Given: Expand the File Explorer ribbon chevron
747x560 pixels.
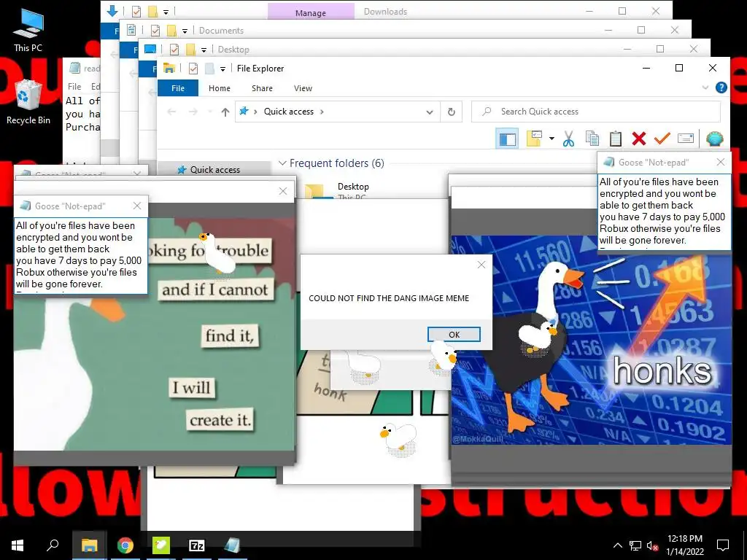Looking at the screenshot, I should (705, 87).
